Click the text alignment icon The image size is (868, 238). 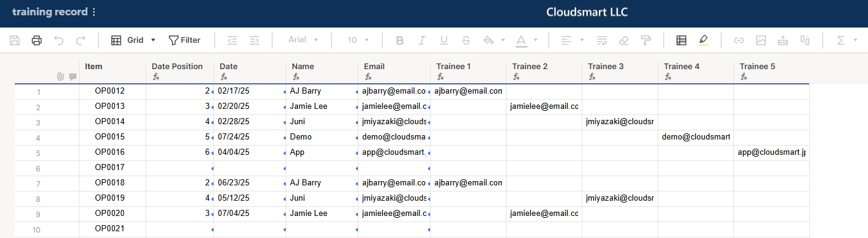tap(566, 40)
